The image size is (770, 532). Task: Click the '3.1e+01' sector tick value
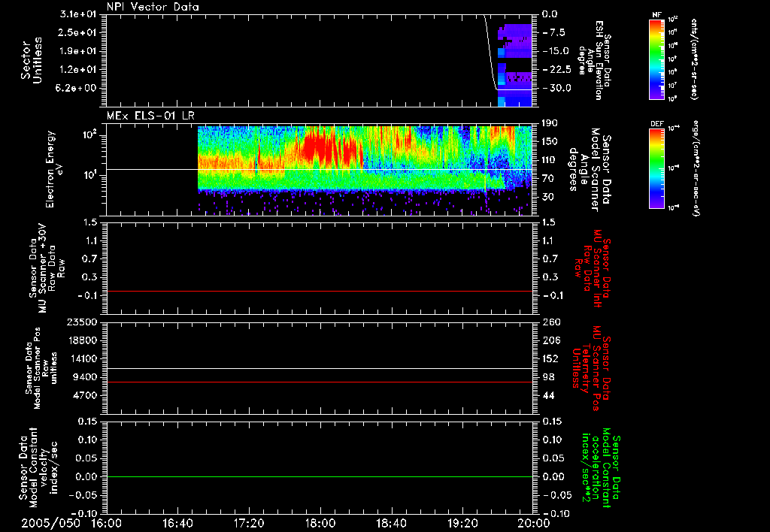[78, 14]
